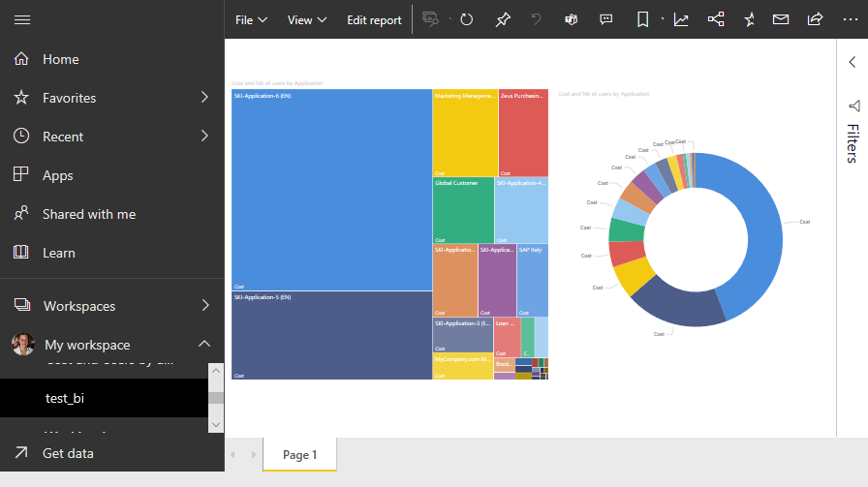Go to Home in sidebar

click(x=60, y=59)
